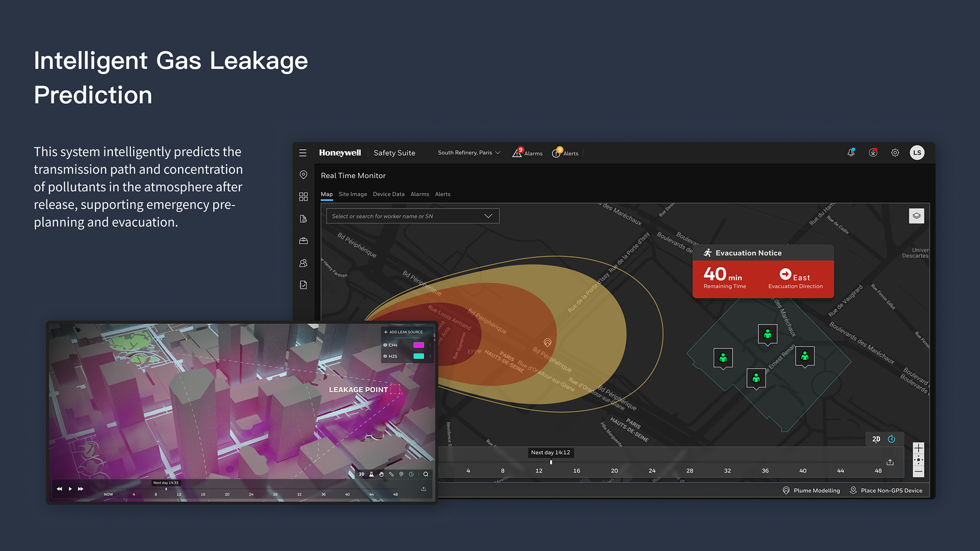The height and width of the screenshot is (551, 980).
Task: Open the worker name or SN dropdown
Action: tap(488, 216)
